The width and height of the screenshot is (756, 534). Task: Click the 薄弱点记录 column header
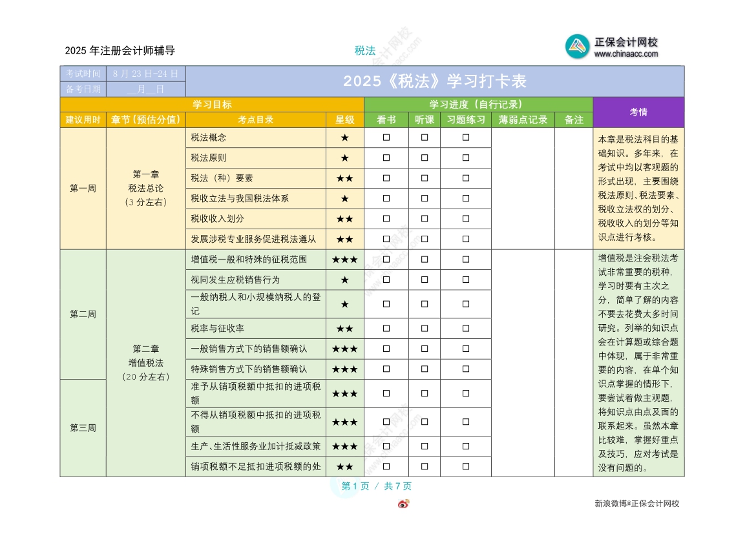(523, 119)
